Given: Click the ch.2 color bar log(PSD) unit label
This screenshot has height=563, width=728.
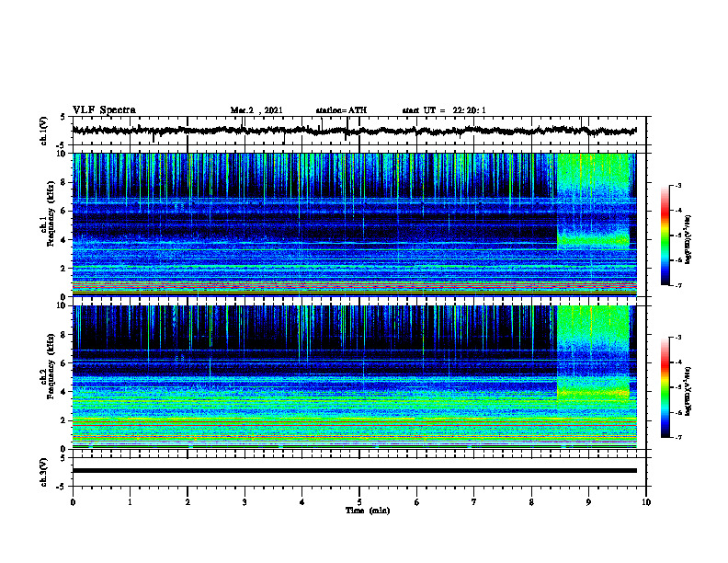Looking at the screenshot, I should (x=688, y=391).
